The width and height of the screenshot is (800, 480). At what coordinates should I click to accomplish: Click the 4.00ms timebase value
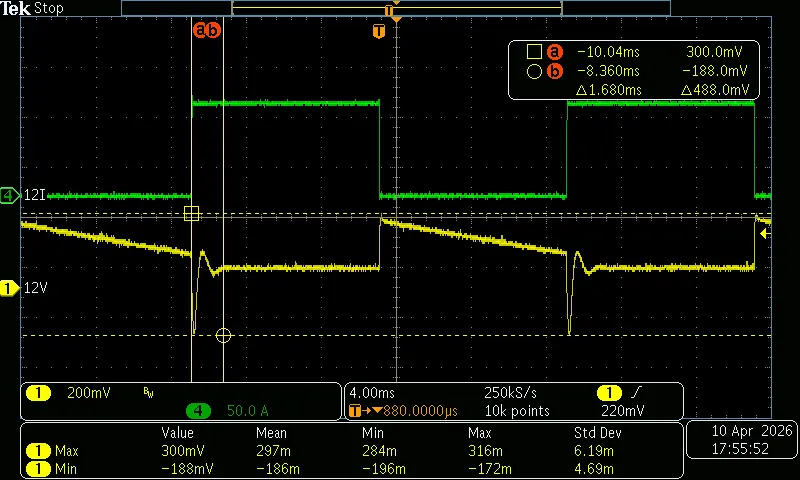point(372,393)
